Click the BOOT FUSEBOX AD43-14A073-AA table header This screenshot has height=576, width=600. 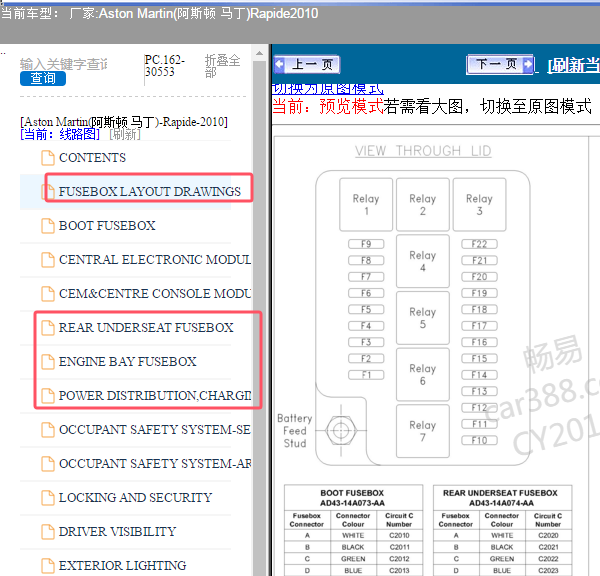[x=352, y=498]
